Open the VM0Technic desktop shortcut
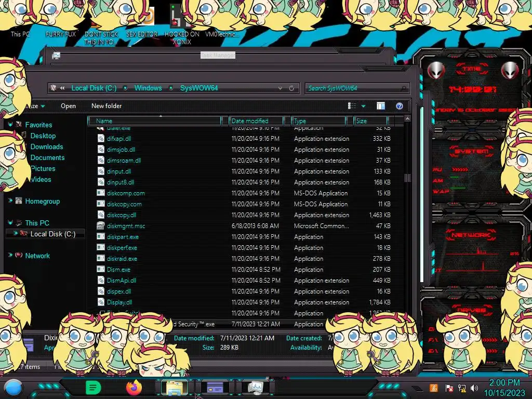The height and width of the screenshot is (399, 532). (222, 34)
